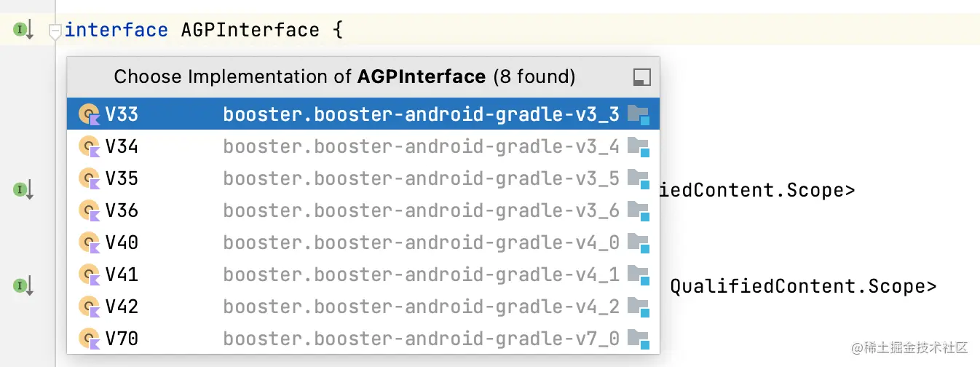Image resolution: width=980 pixels, height=367 pixels.
Task: Click module folder icon for booster-android-gradle-v3_4
Action: [639, 147]
